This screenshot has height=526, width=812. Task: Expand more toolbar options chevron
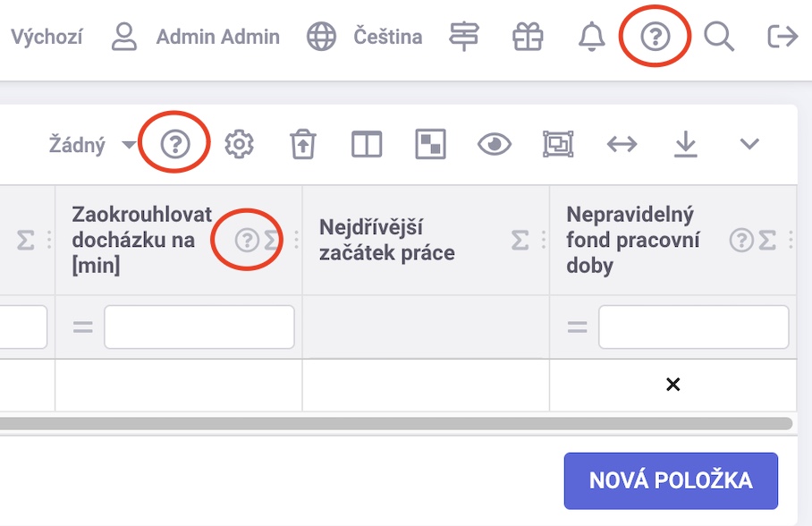point(749,143)
